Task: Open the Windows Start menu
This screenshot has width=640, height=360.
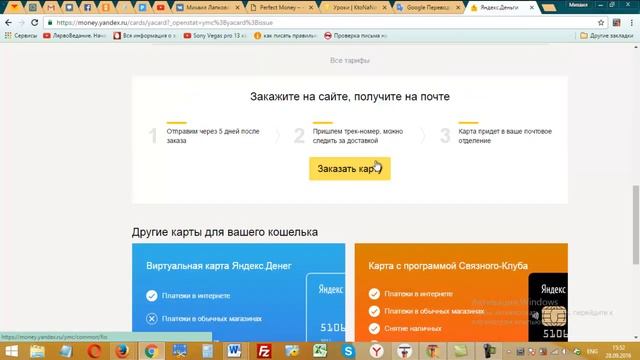Action: point(11,351)
